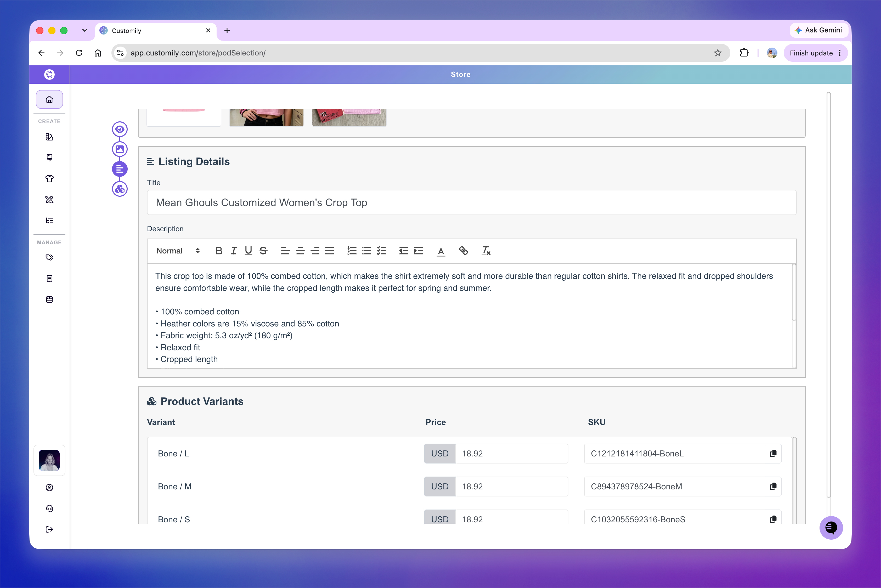Insert link in description editor
The image size is (881, 588).
(x=464, y=251)
